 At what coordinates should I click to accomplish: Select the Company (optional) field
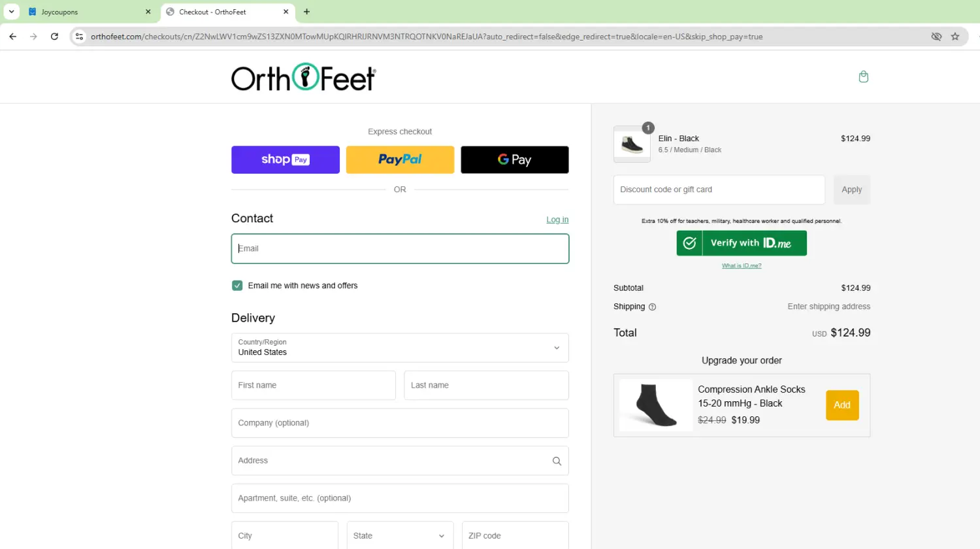point(400,423)
